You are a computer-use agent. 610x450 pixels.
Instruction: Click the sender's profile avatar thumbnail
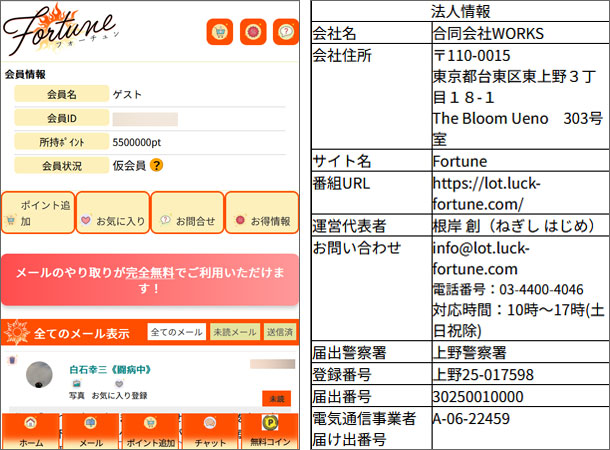pos(40,377)
